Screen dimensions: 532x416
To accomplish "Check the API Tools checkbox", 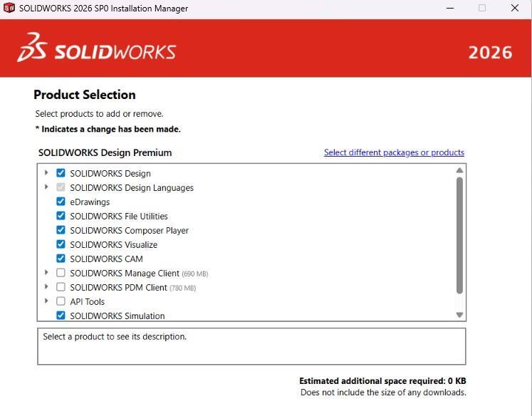I will pyautogui.click(x=61, y=301).
